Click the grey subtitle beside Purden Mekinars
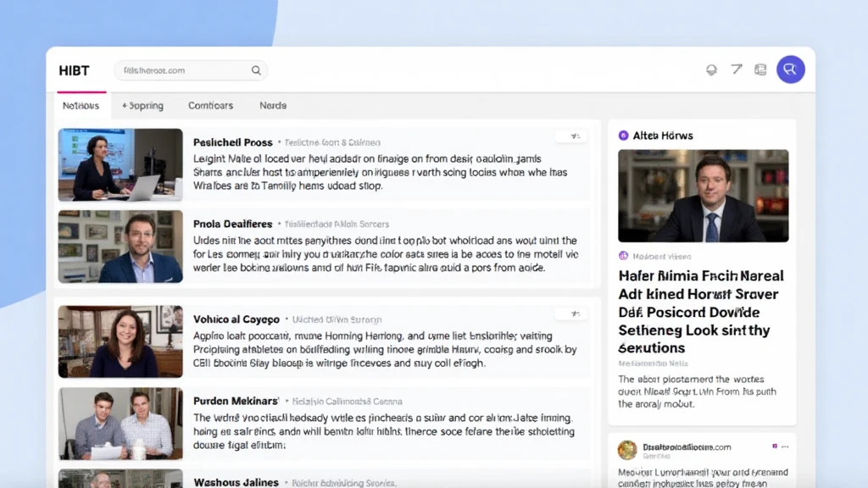Image resolution: width=868 pixels, height=488 pixels. (347, 402)
